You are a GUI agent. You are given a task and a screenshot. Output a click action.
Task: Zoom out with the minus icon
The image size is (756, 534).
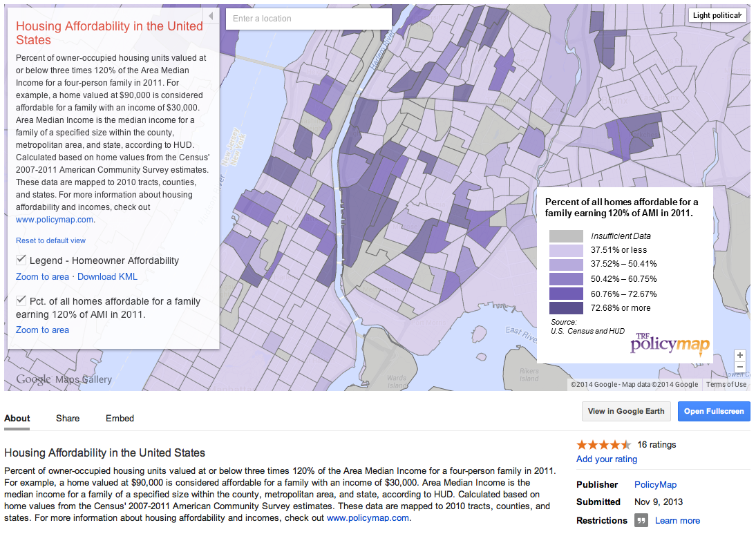point(739,367)
